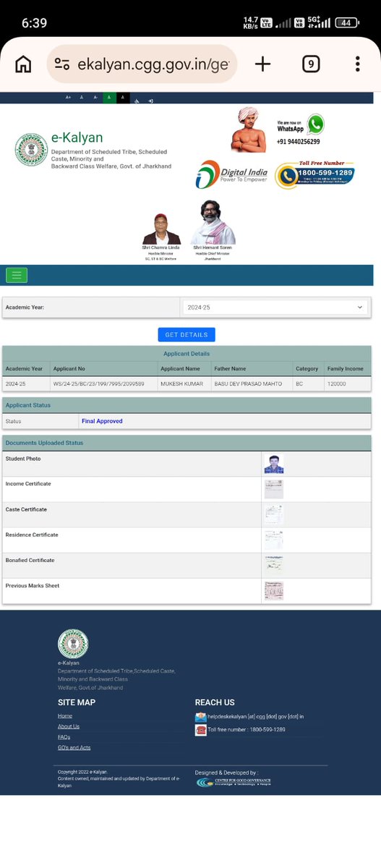Click the Final Approved status text
The image size is (381, 868).
click(x=102, y=421)
